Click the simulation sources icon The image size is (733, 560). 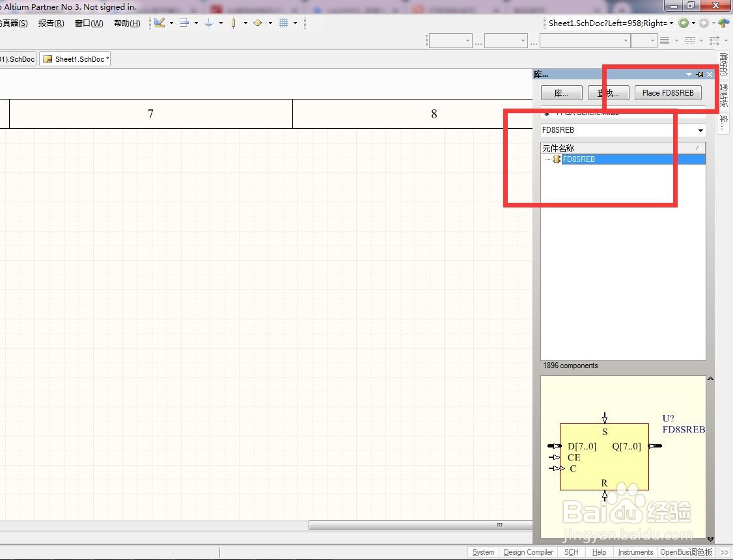(258, 23)
